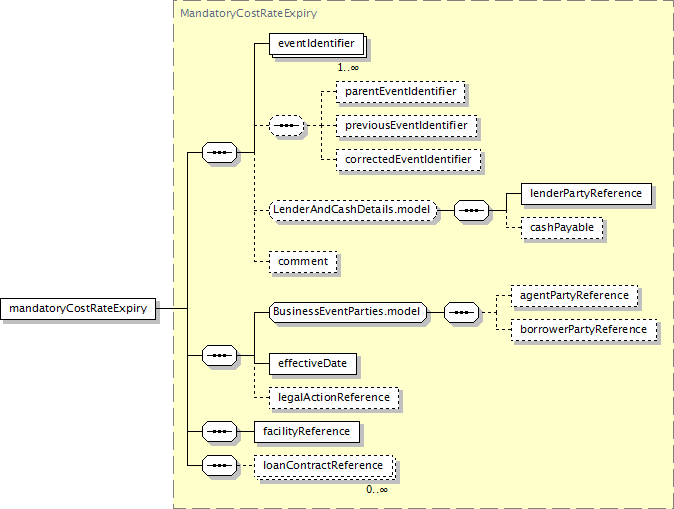This screenshot has width=674, height=509.
Task: Click the 1..∞ cardinality under eventIdentifier
Action: coord(348,67)
